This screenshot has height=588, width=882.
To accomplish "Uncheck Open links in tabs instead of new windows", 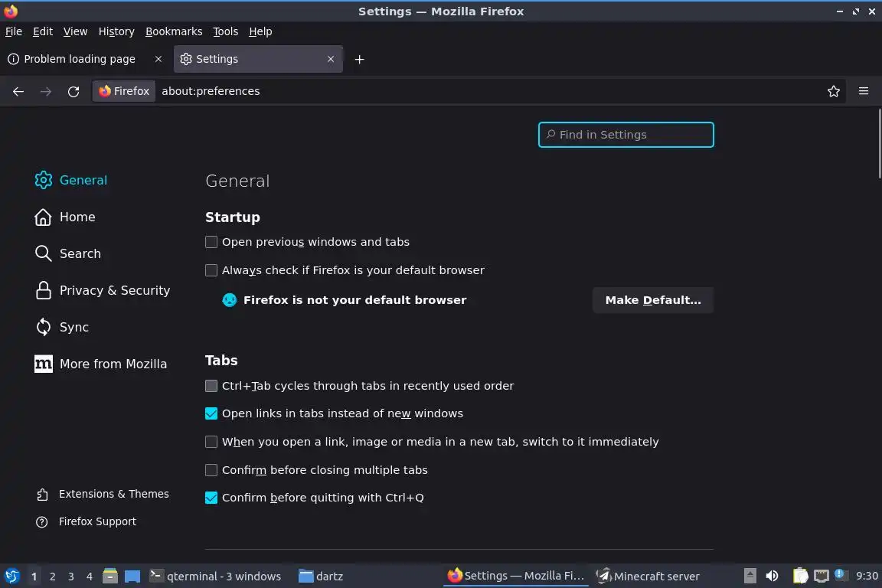I will pyautogui.click(x=211, y=413).
